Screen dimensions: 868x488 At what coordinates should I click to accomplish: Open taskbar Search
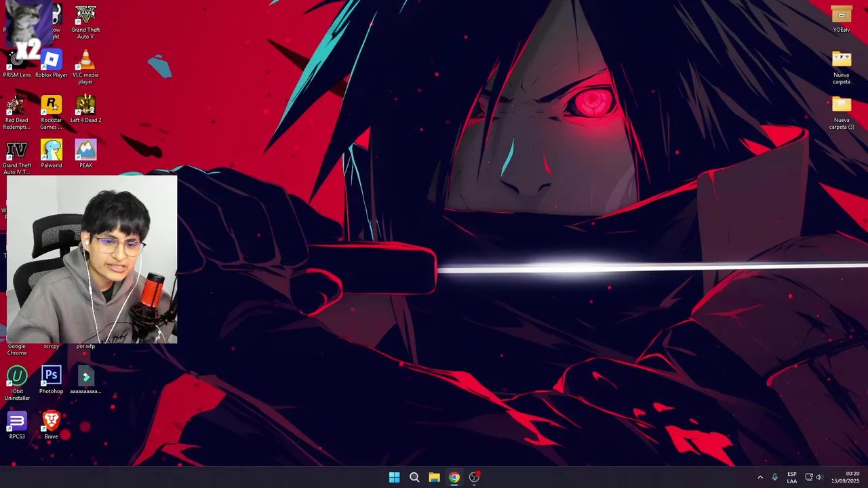click(414, 477)
